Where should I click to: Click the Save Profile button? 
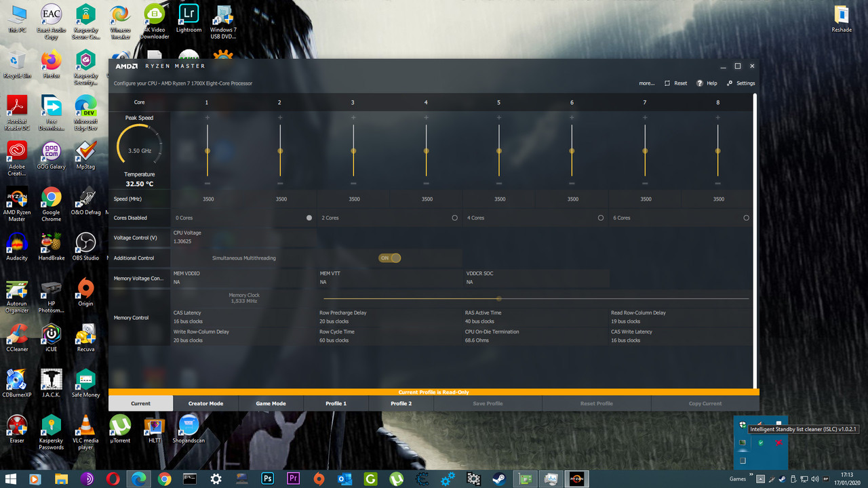488,403
